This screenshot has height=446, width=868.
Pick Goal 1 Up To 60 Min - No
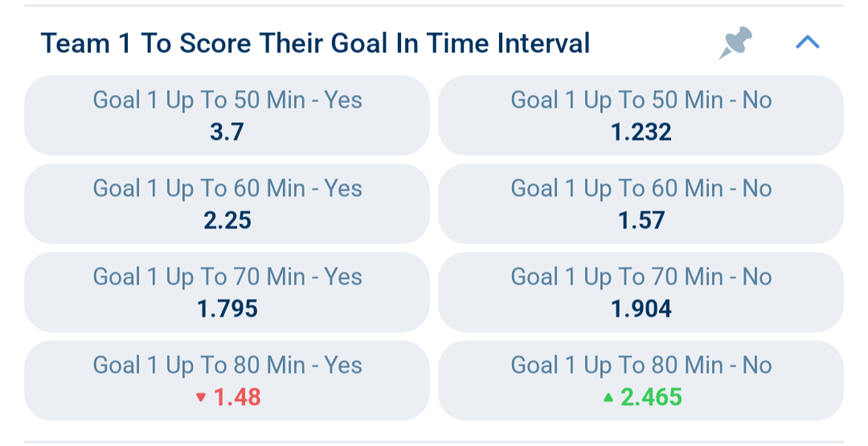pos(641,203)
